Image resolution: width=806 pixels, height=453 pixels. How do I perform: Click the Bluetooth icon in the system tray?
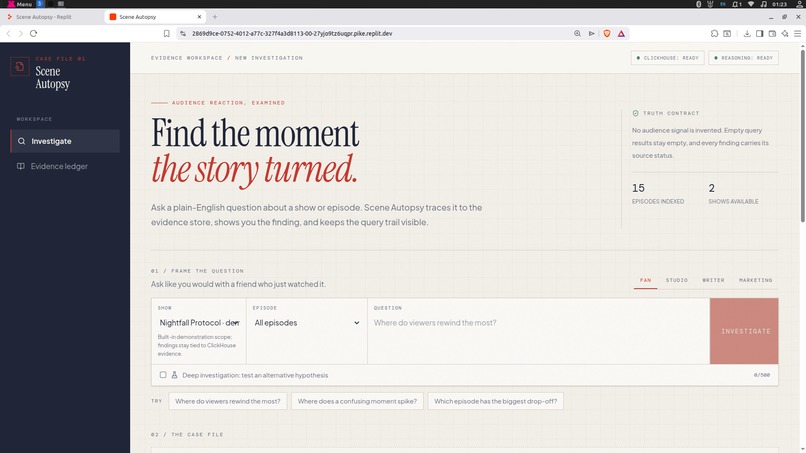699,4
